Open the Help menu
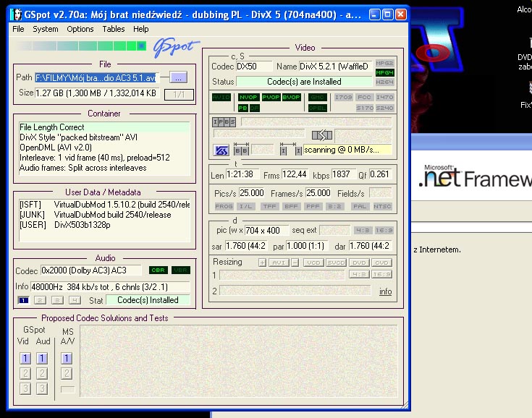This screenshot has height=418, width=532. (x=141, y=29)
